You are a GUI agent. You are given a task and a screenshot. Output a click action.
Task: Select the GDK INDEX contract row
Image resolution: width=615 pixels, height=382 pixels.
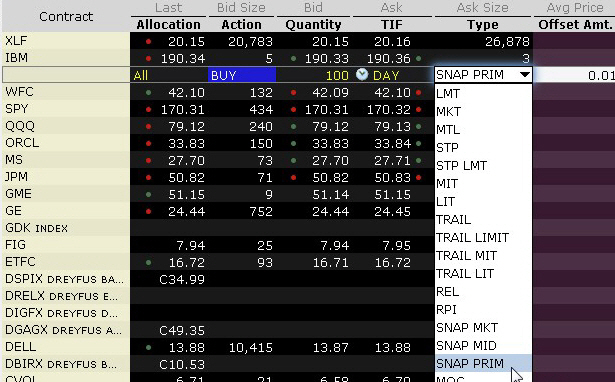pyautogui.click(x=66, y=228)
